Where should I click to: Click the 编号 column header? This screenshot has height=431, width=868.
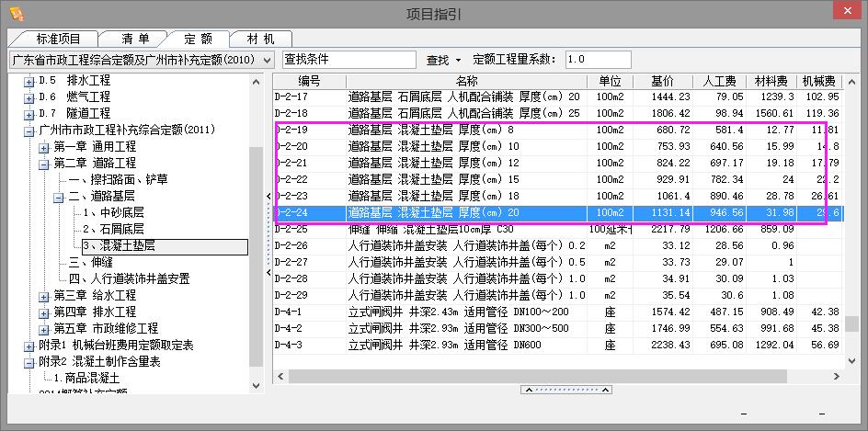(309, 82)
